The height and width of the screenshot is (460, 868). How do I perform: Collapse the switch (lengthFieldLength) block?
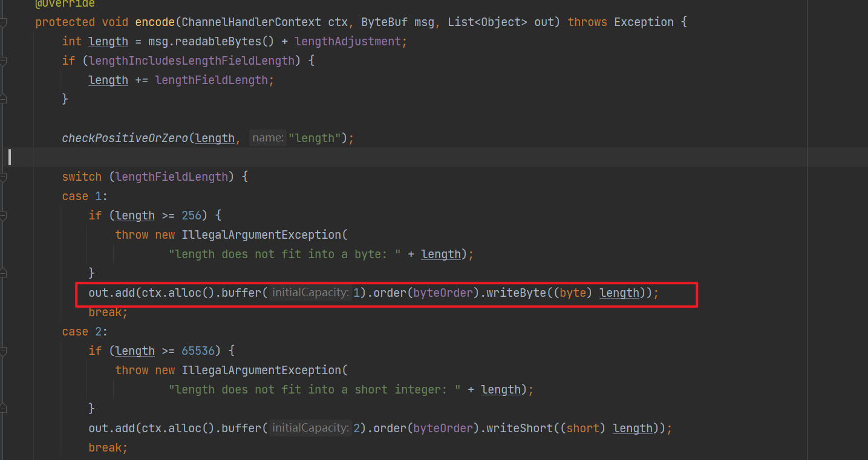[x=3, y=177]
